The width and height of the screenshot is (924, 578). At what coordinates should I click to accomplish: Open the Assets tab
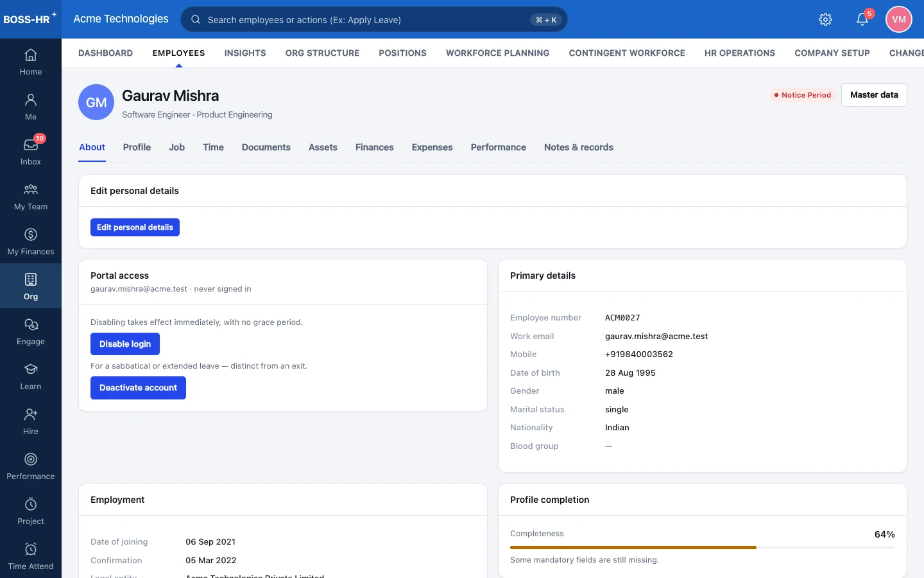pyautogui.click(x=323, y=147)
